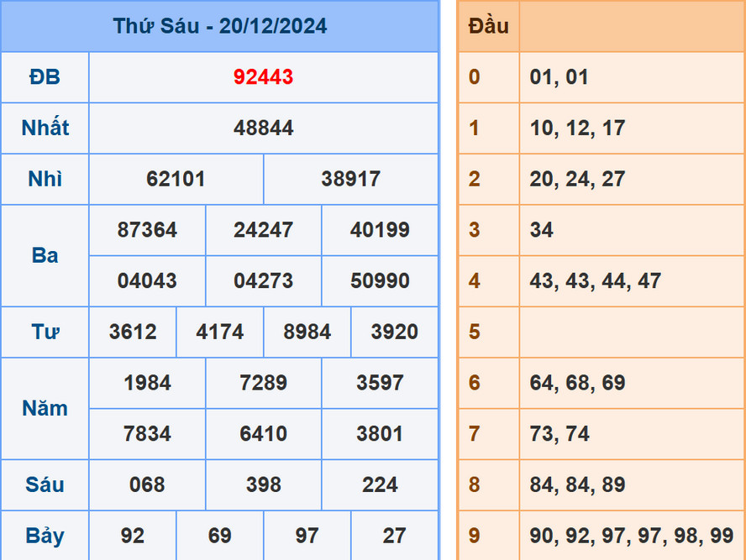Select fifth prize number 6410
Viewport: 746px width, 560px height.
[x=263, y=434]
